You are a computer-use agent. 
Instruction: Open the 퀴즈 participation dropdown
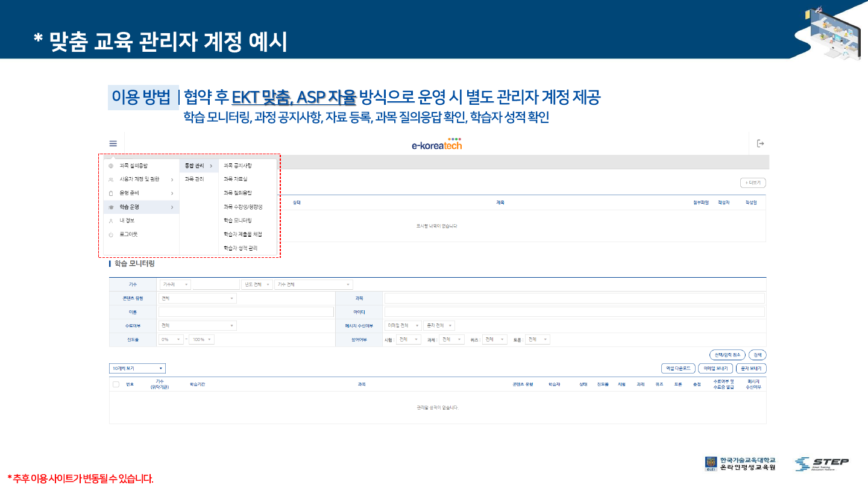coord(495,339)
